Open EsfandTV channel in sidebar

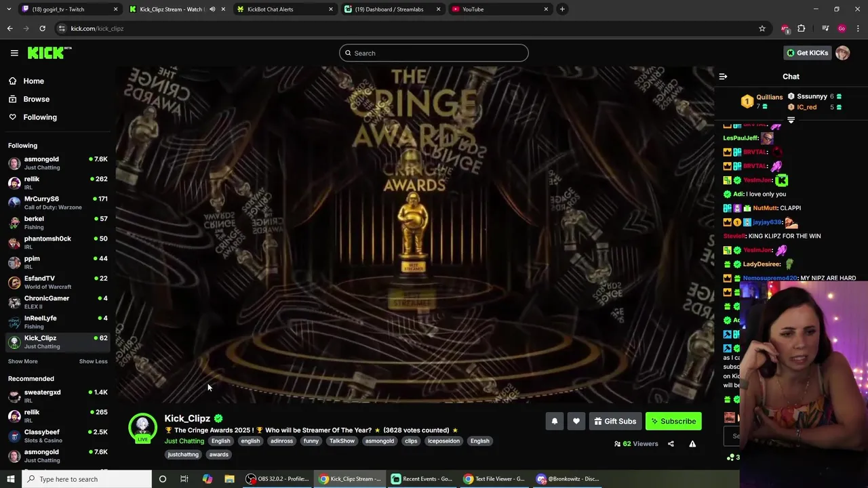[58, 283]
